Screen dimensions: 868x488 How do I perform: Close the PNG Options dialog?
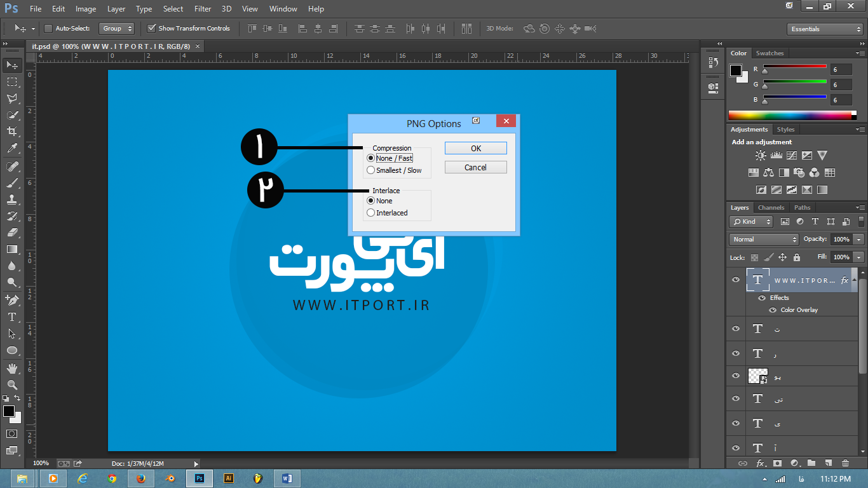pos(506,121)
